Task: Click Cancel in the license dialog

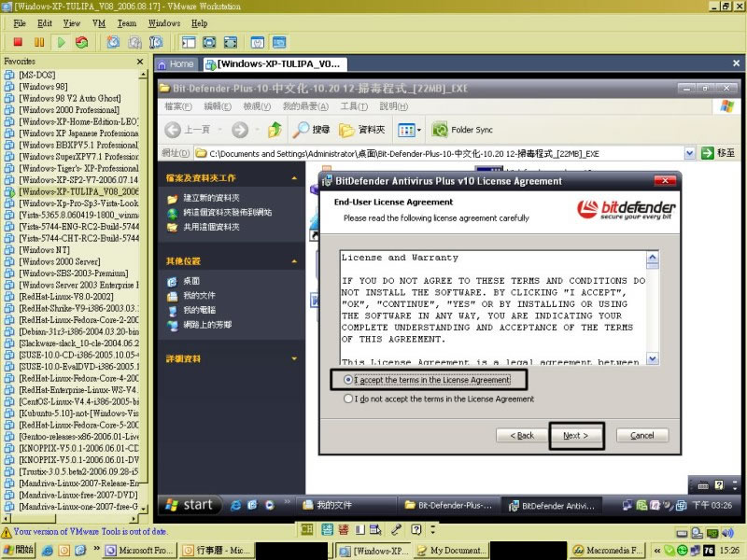Action: [642, 436]
